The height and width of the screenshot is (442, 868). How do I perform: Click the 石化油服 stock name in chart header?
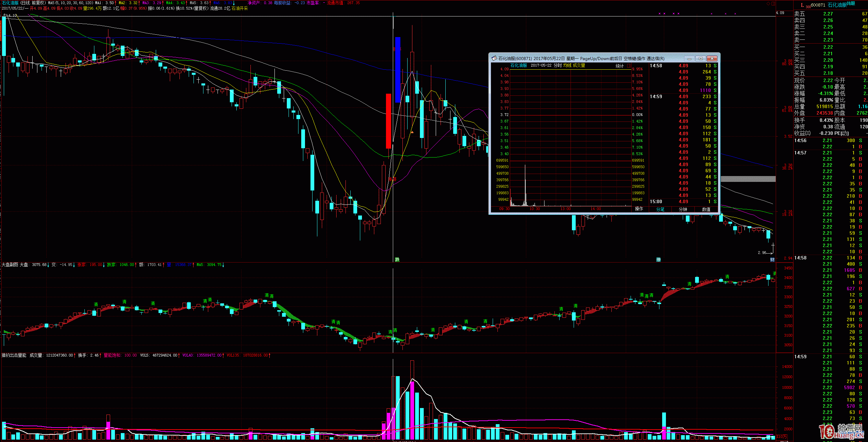coord(10,3)
